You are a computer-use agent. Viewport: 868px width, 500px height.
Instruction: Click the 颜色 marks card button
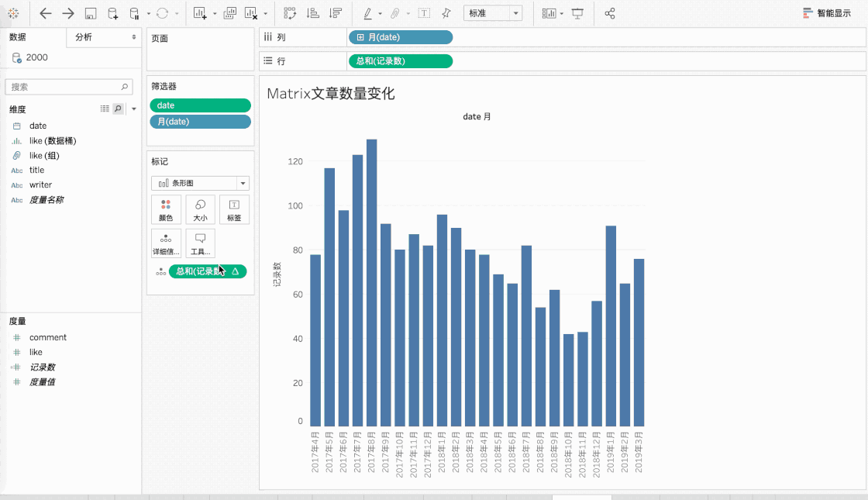point(166,210)
